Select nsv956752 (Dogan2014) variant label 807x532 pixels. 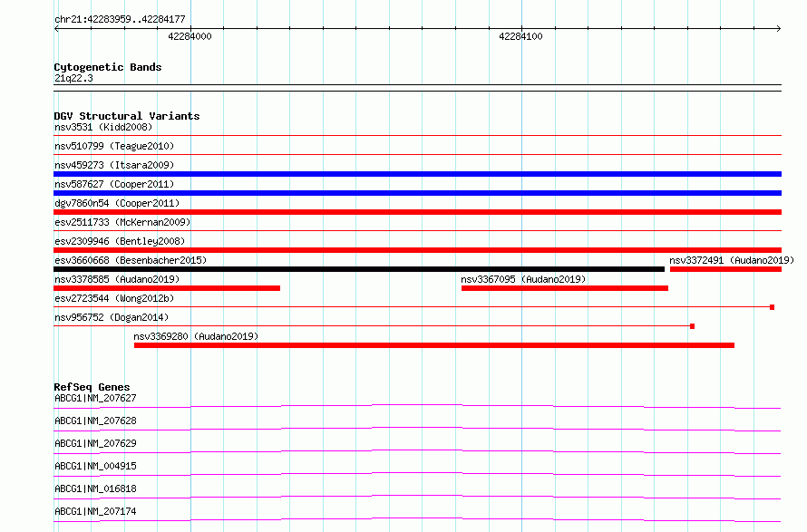pyautogui.click(x=112, y=317)
